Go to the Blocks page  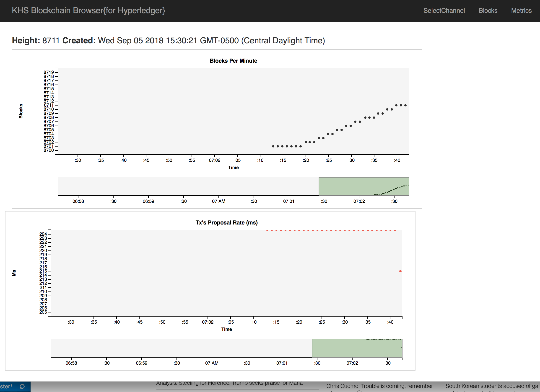[x=488, y=11]
